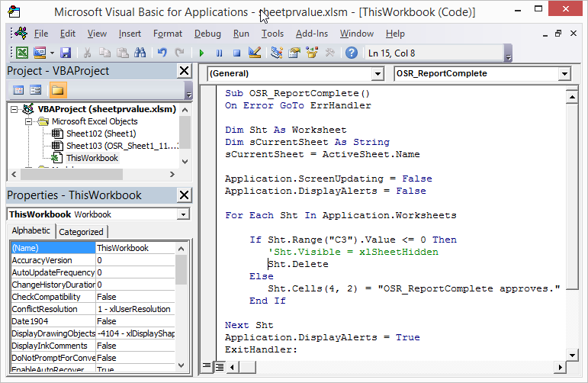Switch to Procedure View at bottom of code window
The width and height of the screenshot is (588, 383).
[206, 367]
